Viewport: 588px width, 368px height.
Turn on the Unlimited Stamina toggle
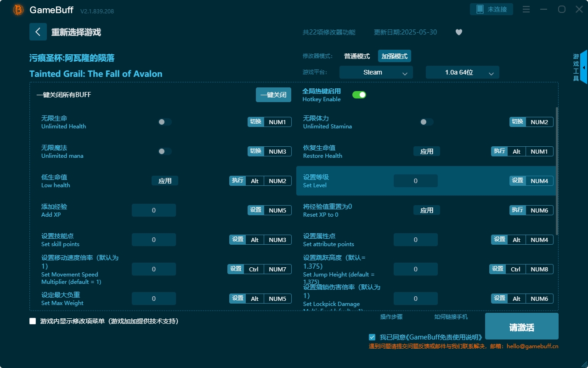pos(427,122)
